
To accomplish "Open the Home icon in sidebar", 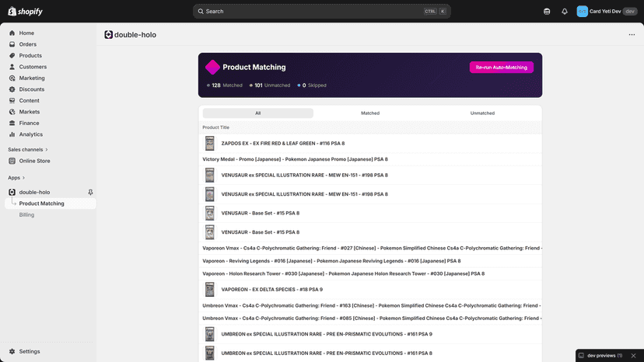I will tap(12, 33).
